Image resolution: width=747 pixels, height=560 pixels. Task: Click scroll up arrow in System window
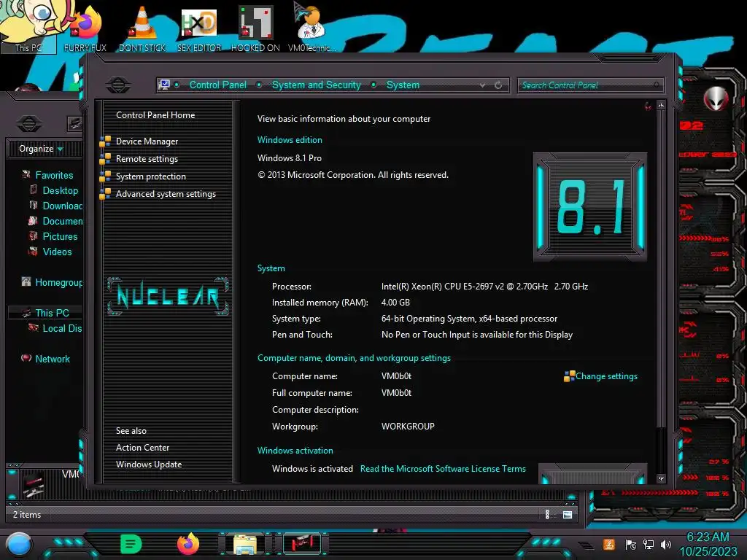click(661, 105)
